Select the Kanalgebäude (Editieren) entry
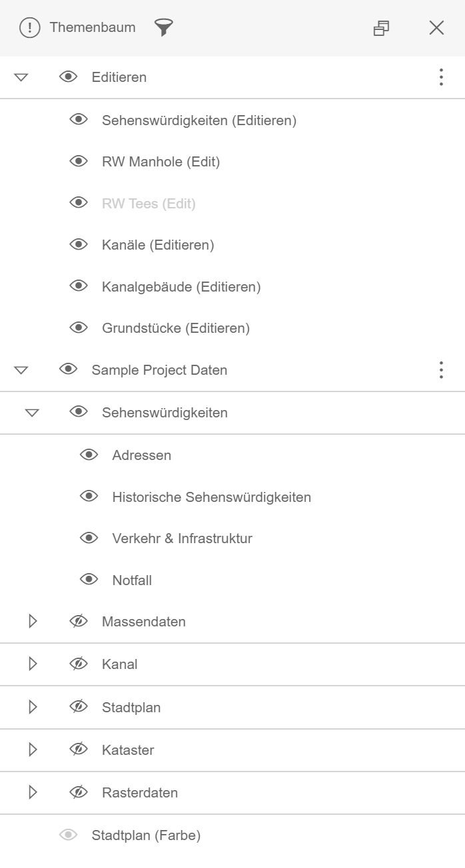 tap(181, 286)
